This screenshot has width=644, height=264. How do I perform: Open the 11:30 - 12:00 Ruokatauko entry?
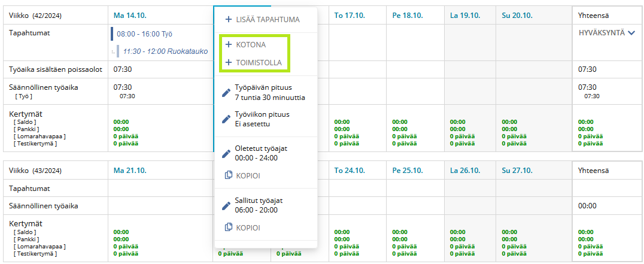[x=165, y=51]
